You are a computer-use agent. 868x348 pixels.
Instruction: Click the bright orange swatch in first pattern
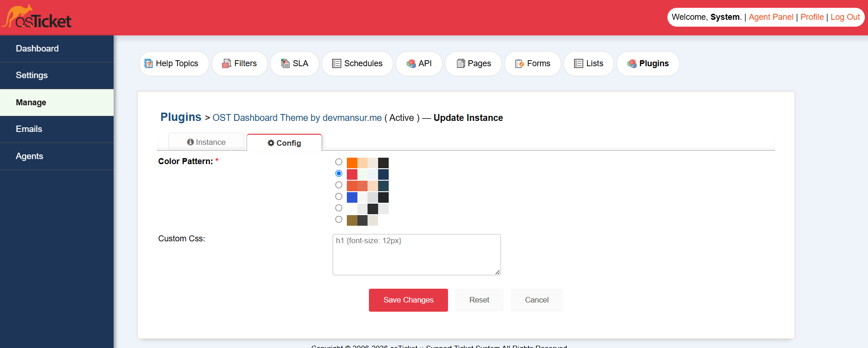(352, 163)
